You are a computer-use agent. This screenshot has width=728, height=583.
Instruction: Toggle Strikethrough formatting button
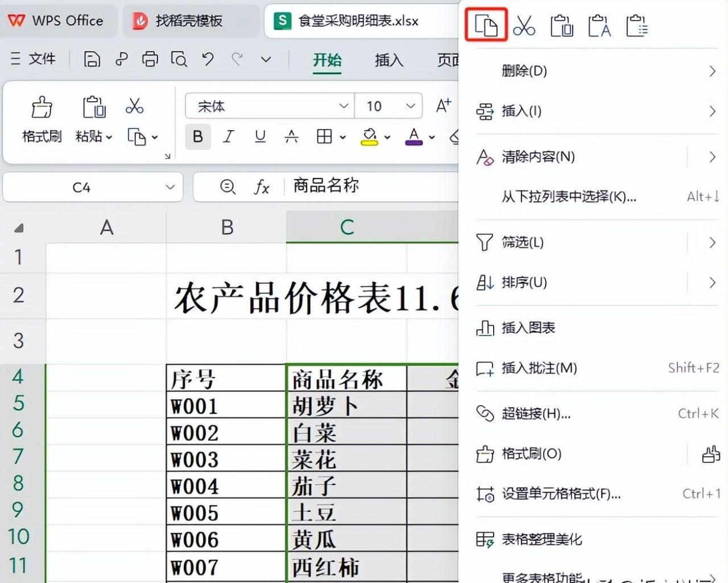tap(291, 137)
